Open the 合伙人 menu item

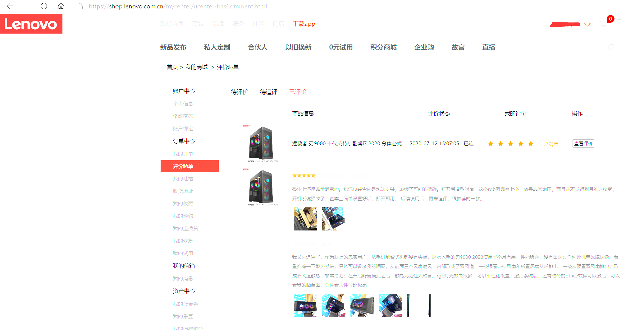(258, 47)
